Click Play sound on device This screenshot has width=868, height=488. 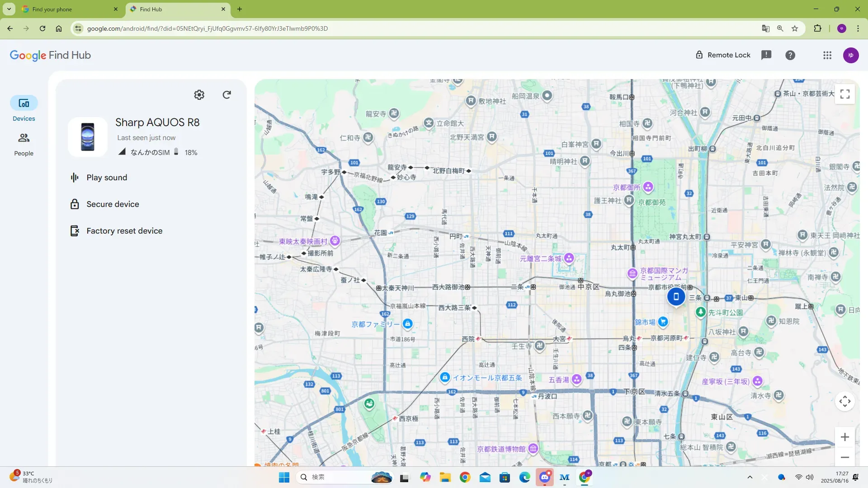pyautogui.click(x=107, y=178)
